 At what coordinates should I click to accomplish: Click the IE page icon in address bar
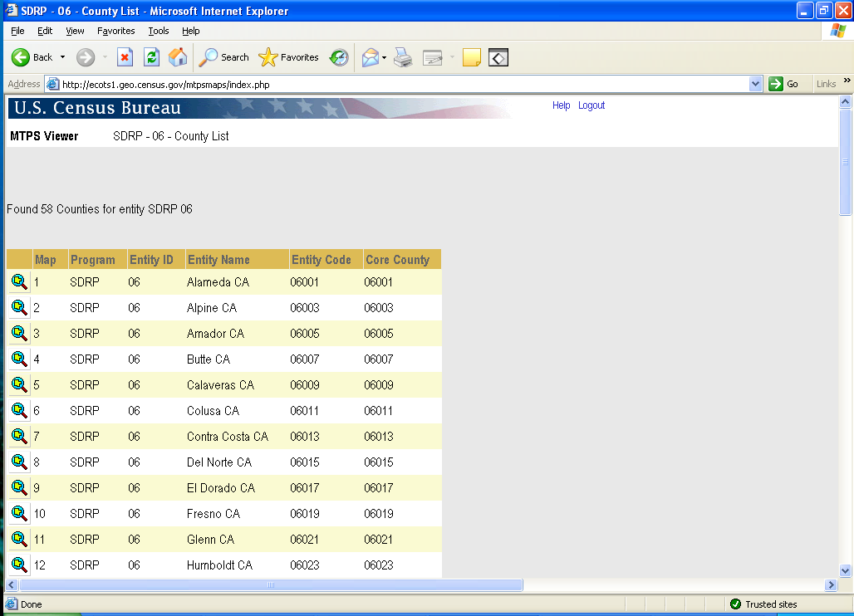click(52, 84)
